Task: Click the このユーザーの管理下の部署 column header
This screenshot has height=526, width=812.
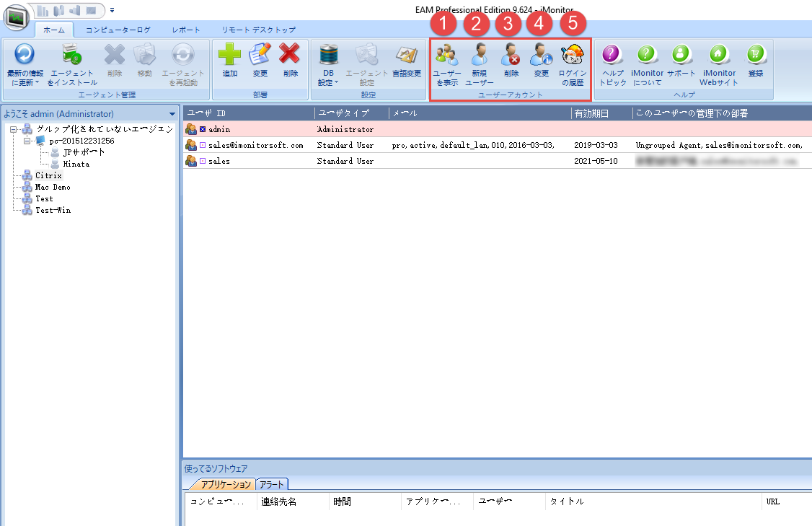Action: [x=723, y=113]
